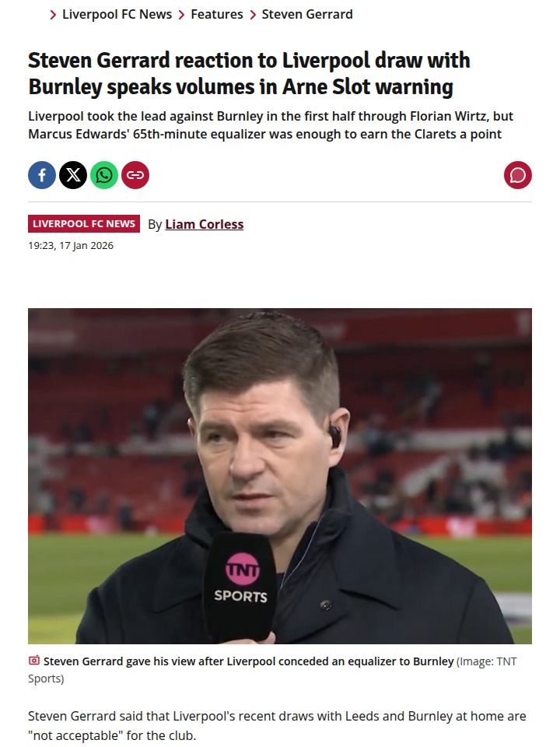The height and width of the screenshot is (747, 560).
Task: Share the article via WhatsApp
Action: coord(104,175)
